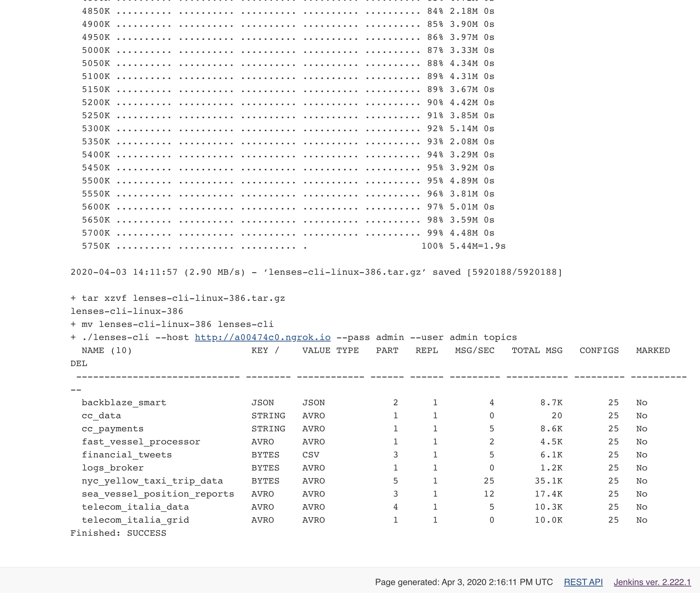
Task: Click the '10.0K' total messages value
Action: coord(548,520)
